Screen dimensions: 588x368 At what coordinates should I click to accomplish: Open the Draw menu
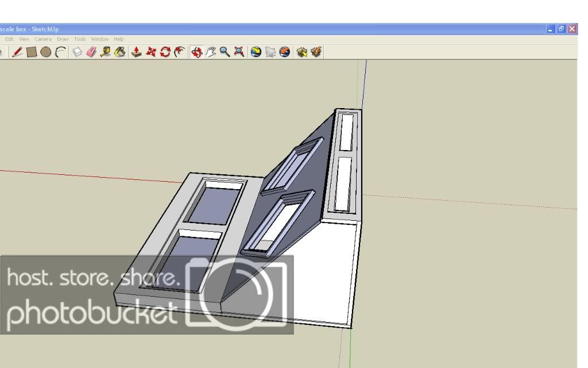coord(63,39)
